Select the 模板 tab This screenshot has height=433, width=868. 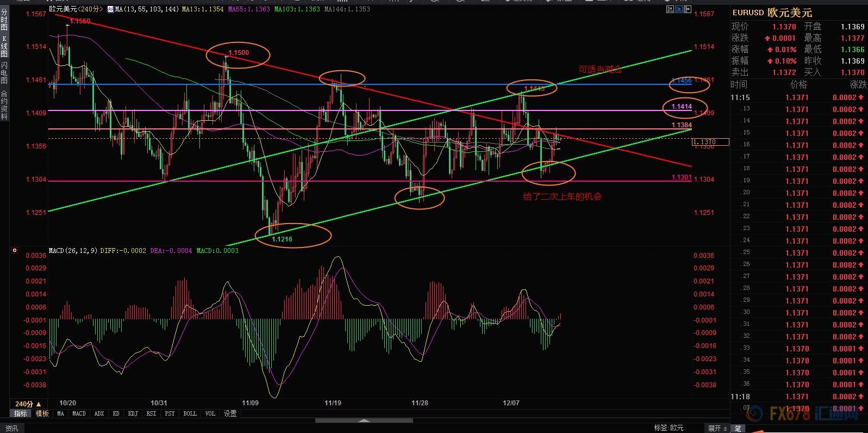tap(42, 413)
